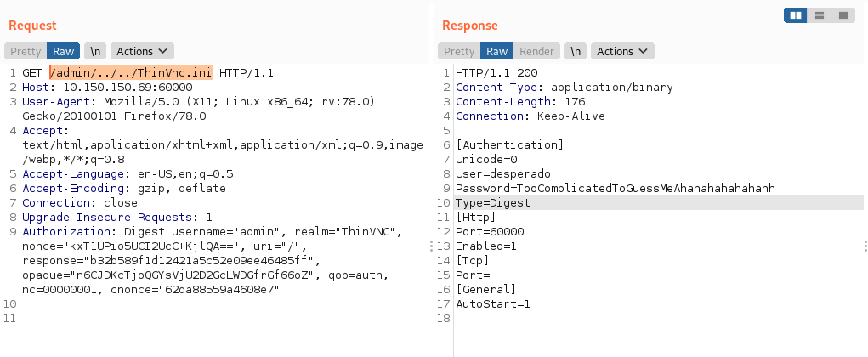Select top-bottom stacked layout icon
The height and width of the screenshot is (357, 868).
tap(820, 15)
